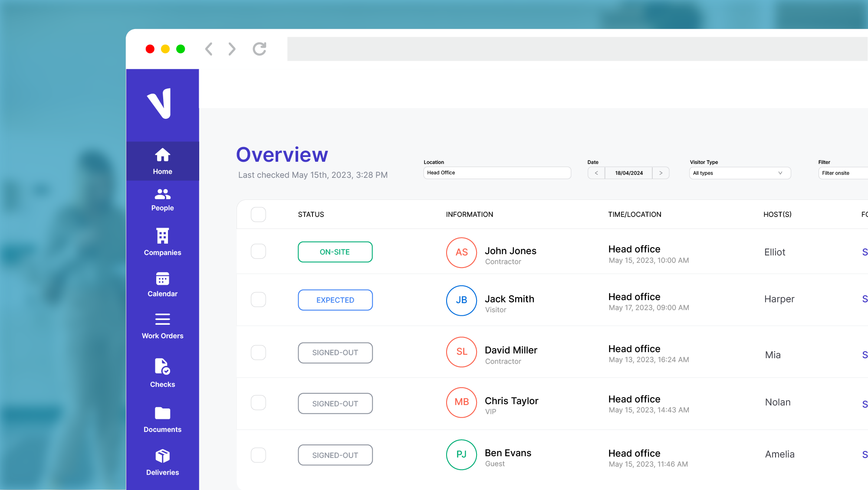Viewport: 868px width, 490px height.
Task: Select the Companies building icon
Action: 162,235
